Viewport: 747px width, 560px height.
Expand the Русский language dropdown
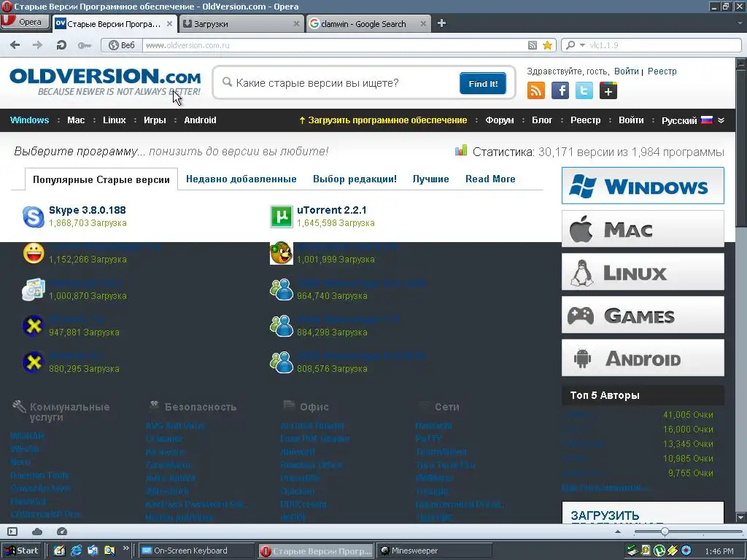(721, 120)
